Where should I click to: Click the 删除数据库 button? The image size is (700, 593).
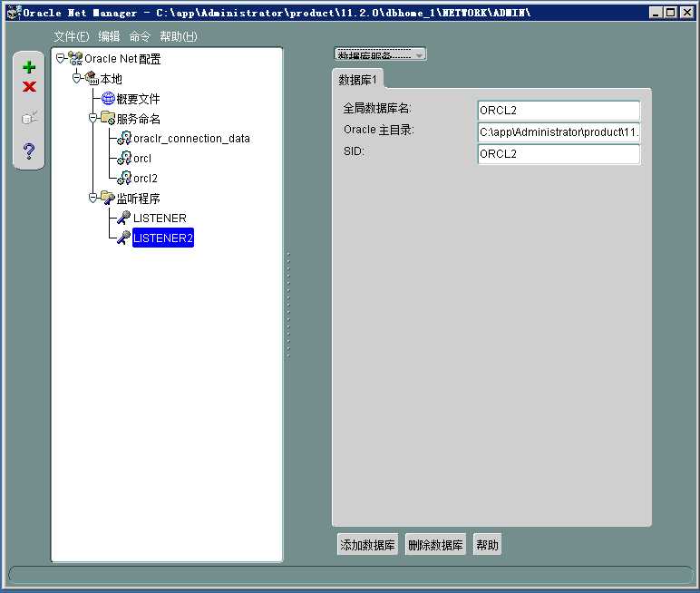tap(435, 544)
